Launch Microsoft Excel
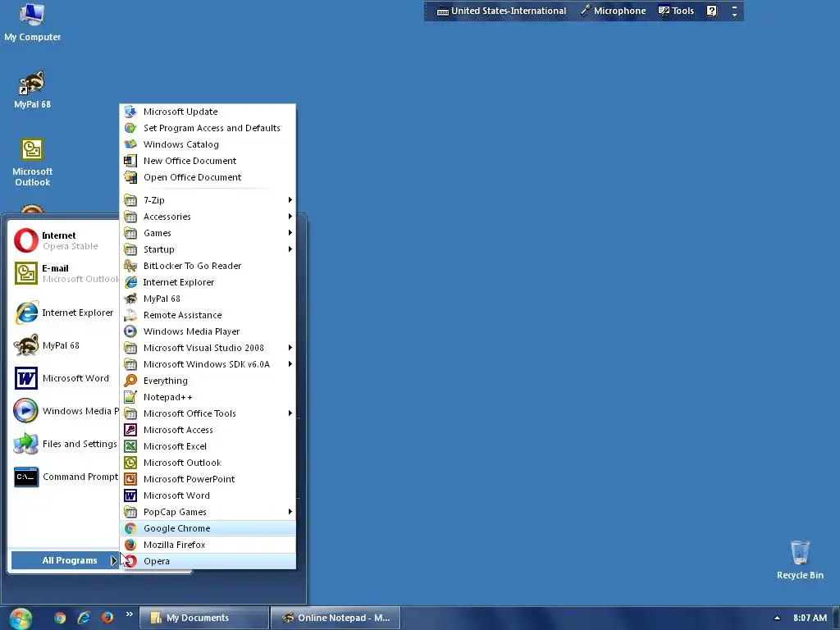 [x=208, y=446]
